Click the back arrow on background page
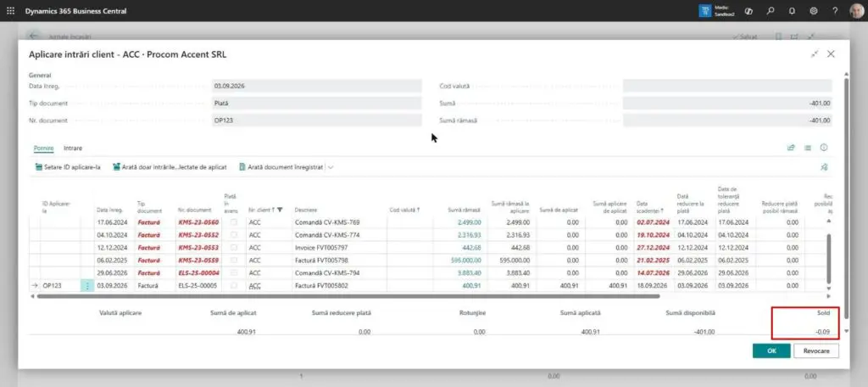 click(x=34, y=36)
